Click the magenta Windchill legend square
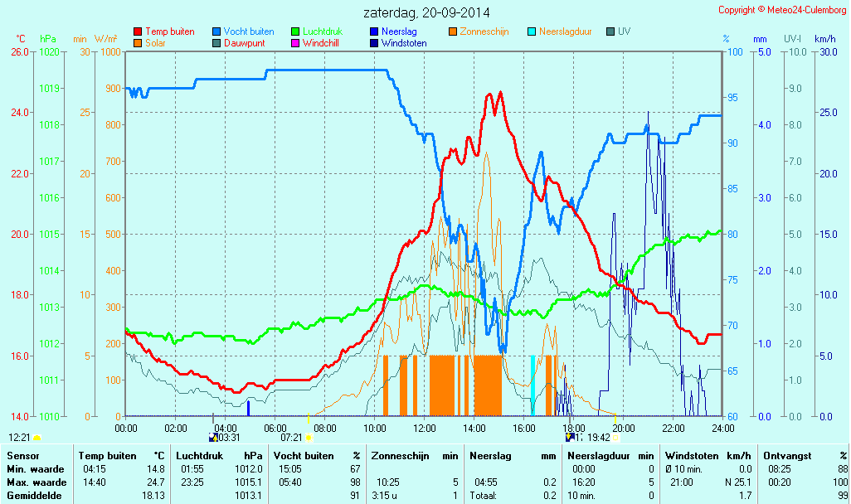 tap(295, 43)
